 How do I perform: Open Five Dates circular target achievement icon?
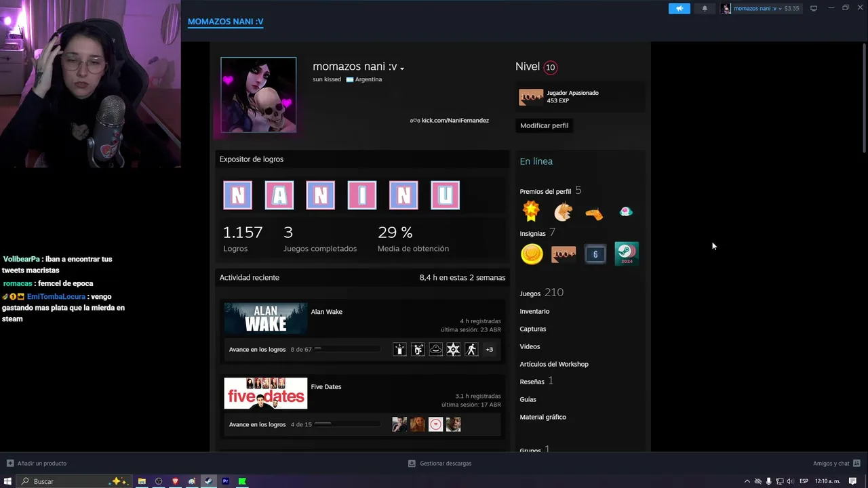435,424
